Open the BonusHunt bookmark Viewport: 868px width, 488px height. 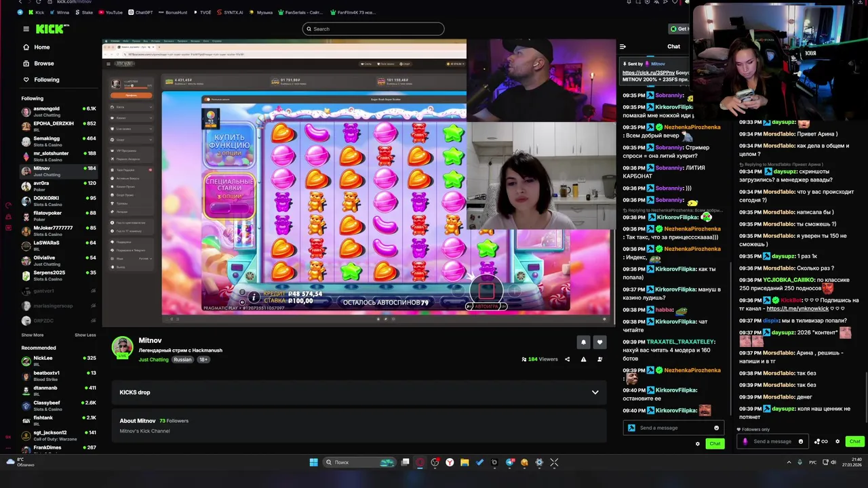172,12
